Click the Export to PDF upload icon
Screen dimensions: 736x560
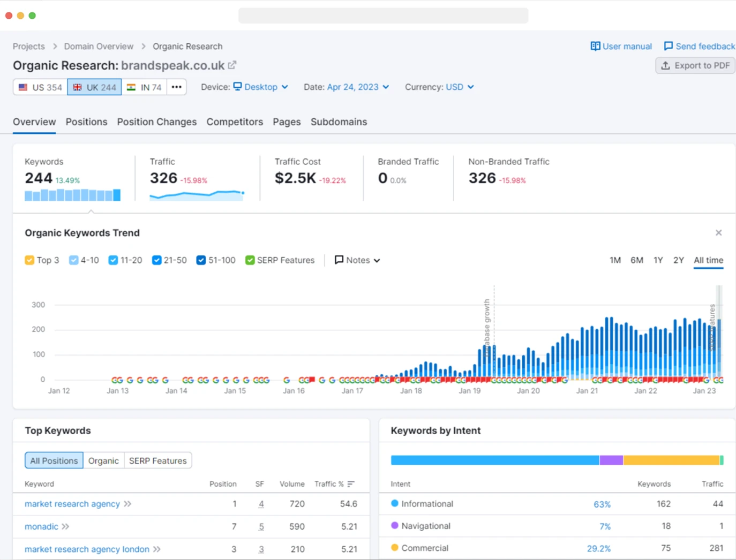[665, 66]
